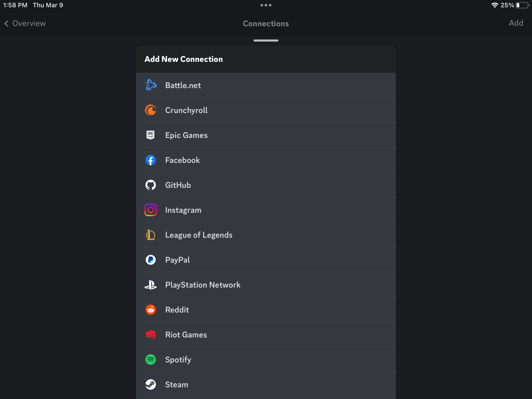Choose the Facebook logo icon
Image resolution: width=532 pixels, height=399 pixels.
pos(151,160)
